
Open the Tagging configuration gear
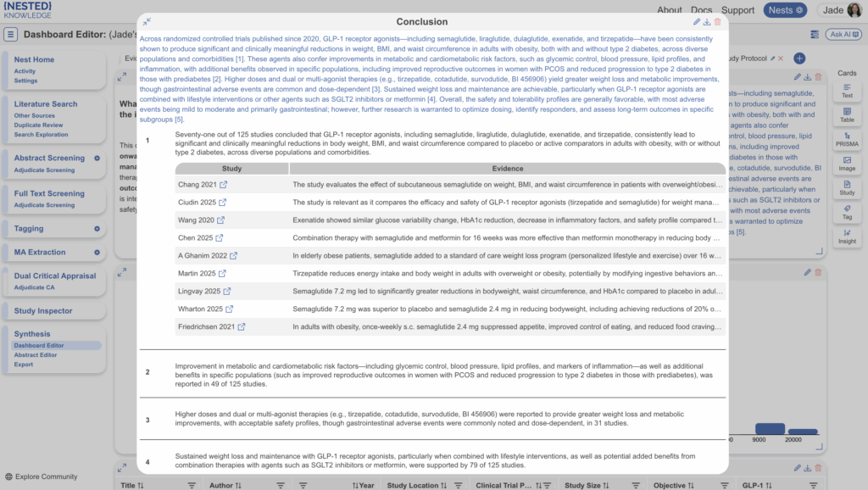(x=97, y=229)
